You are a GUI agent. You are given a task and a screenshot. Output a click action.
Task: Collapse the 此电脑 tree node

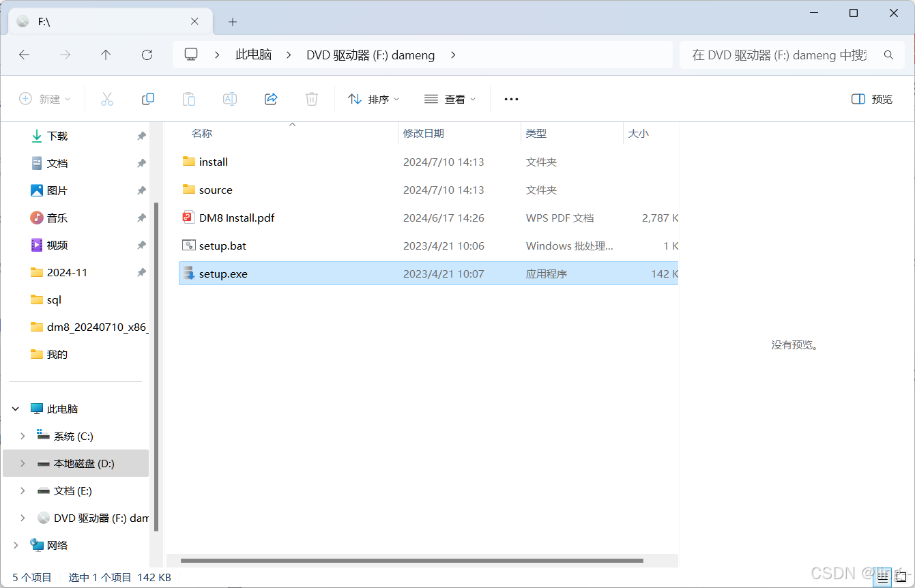tap(16, 409)
